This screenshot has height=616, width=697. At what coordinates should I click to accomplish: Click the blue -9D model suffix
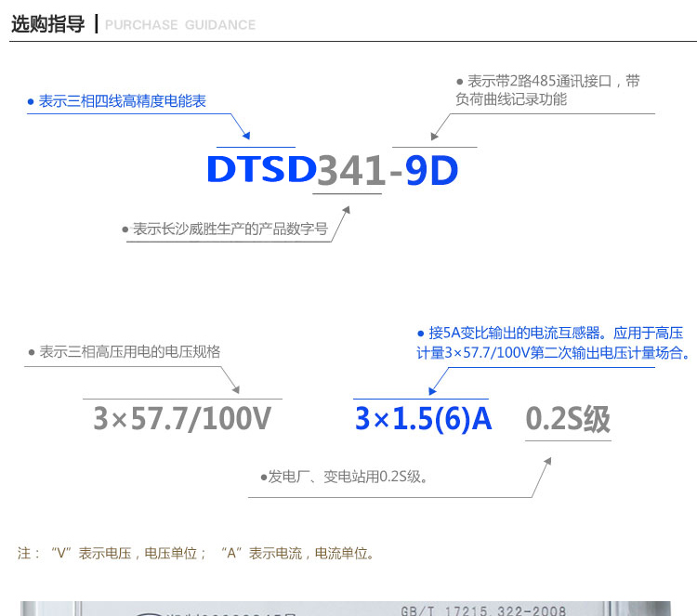pos(424,170)
